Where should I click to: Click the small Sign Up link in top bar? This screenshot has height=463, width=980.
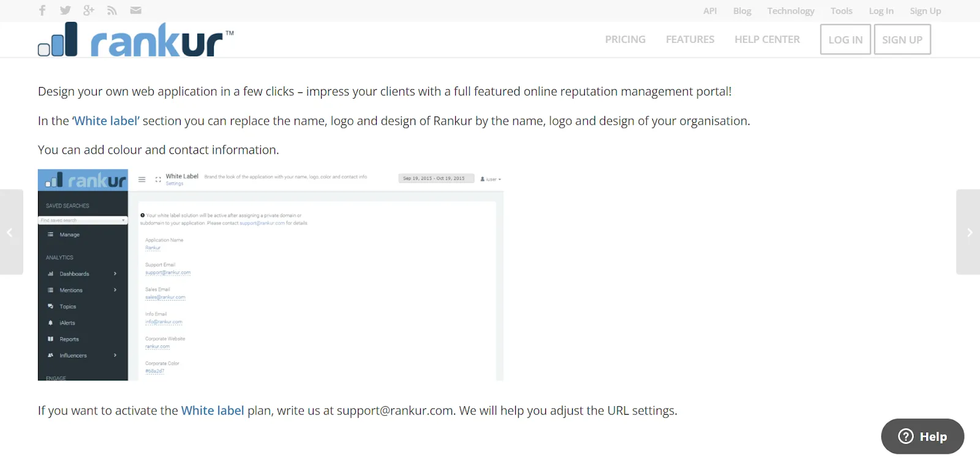925,11
